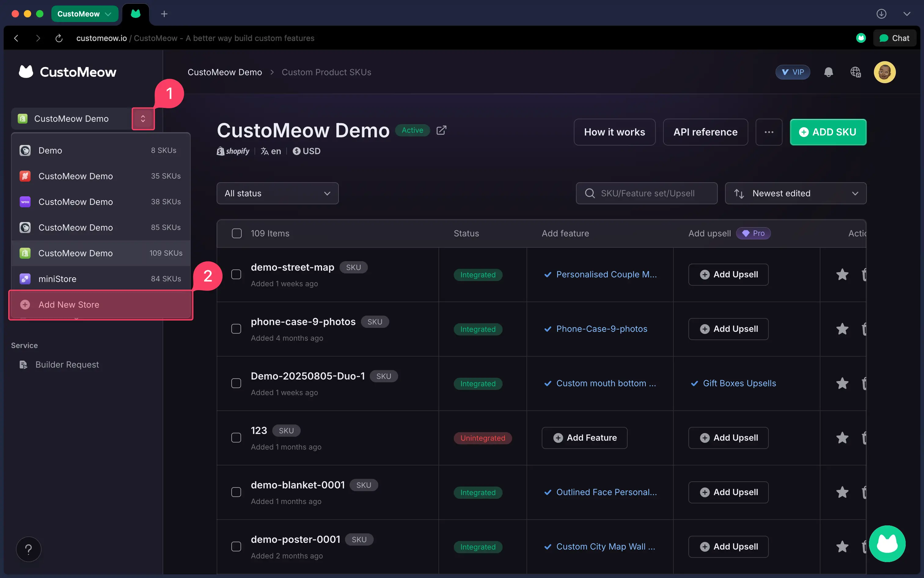The width and height of the screenshot is (924, 578).
Task: Click the Unintegrated status badge
Action: click(x=482, y=438)
